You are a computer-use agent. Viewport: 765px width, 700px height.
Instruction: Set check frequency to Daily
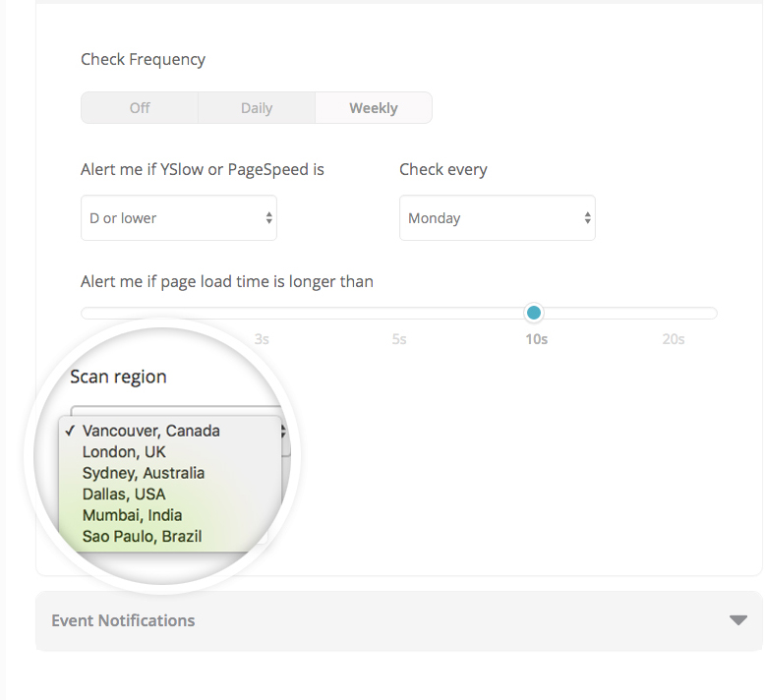click(256, 108)
